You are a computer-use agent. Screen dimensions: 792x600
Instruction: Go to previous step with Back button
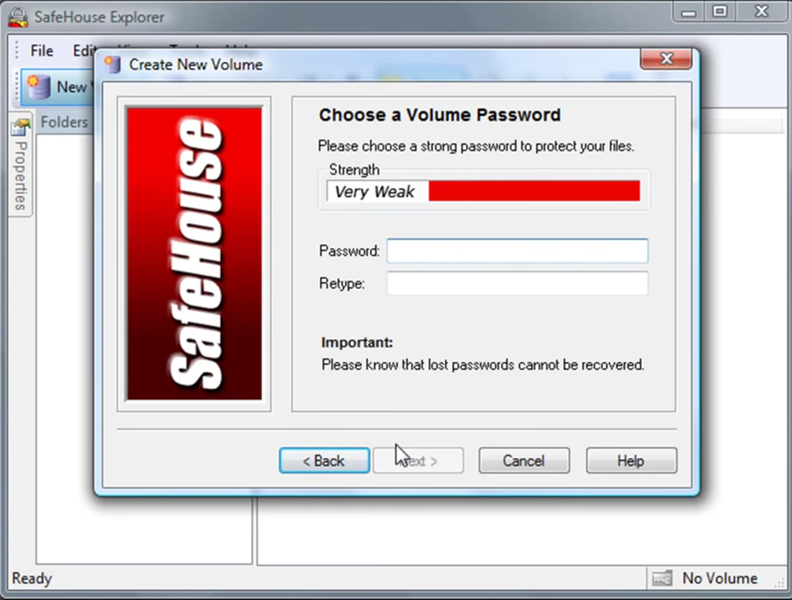pyautogui.click(x=324, y=461)
